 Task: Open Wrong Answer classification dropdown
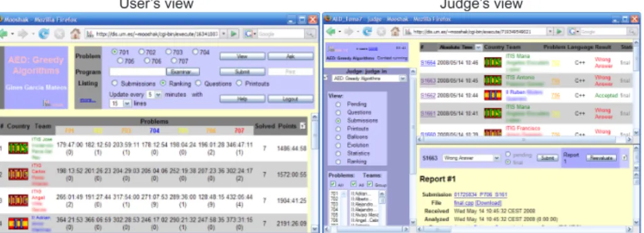click(x=472, y=158)
